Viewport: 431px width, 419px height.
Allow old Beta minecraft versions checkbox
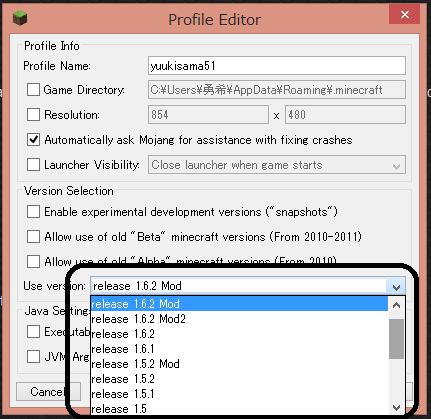[x=33, y=236]
